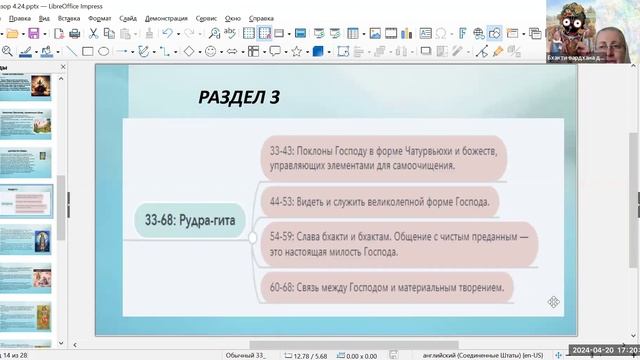The width and height of the screenshot is (640, 360).
Task: Insert audio or video
Action: [391, 33]
